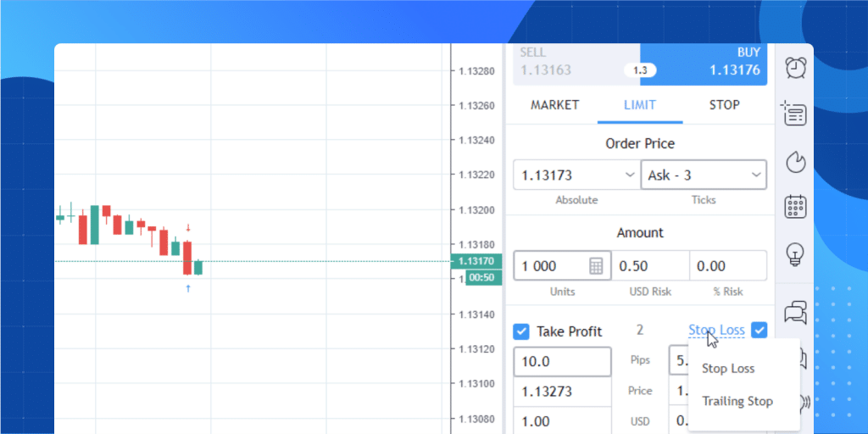Viewport: 868px width, 434px height.
Task: Click the 1.13240 price axis label
Action: (x=476, y=141)
